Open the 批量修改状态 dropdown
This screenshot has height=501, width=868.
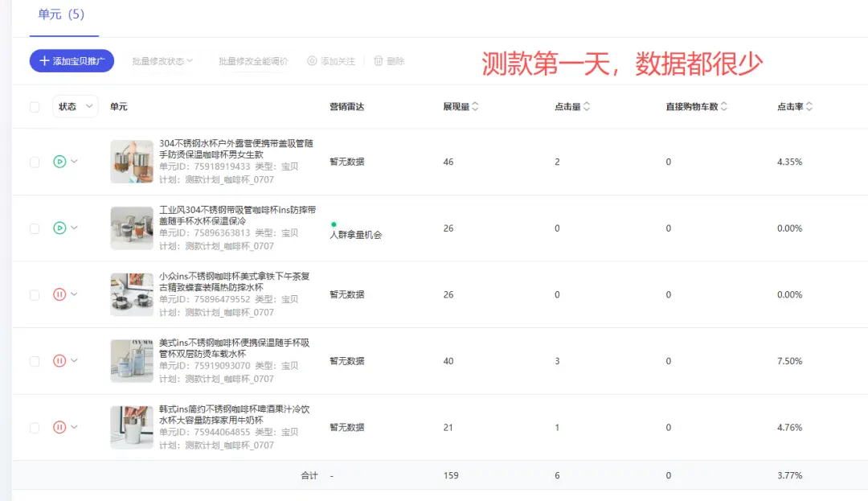coord(163,61)
